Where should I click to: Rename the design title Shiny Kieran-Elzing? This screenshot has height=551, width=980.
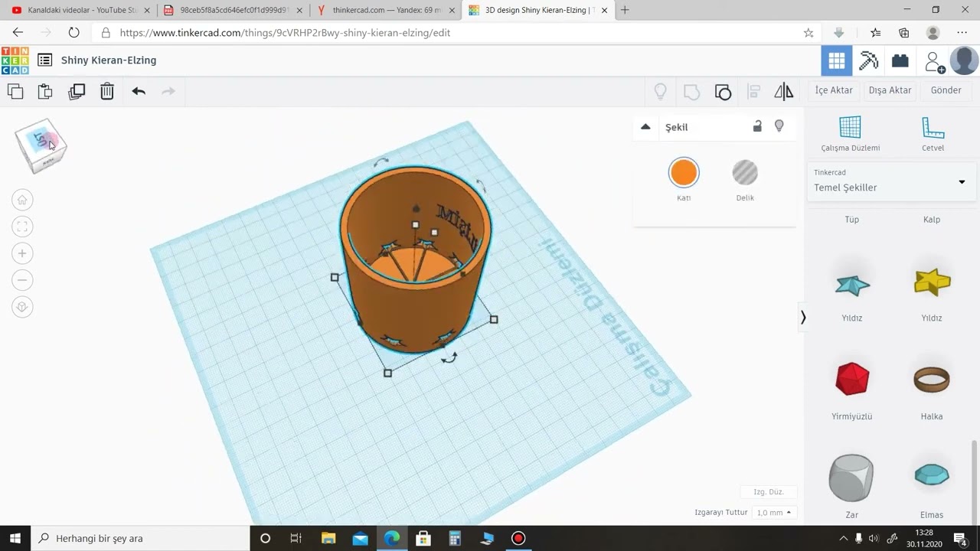(109, 60)
